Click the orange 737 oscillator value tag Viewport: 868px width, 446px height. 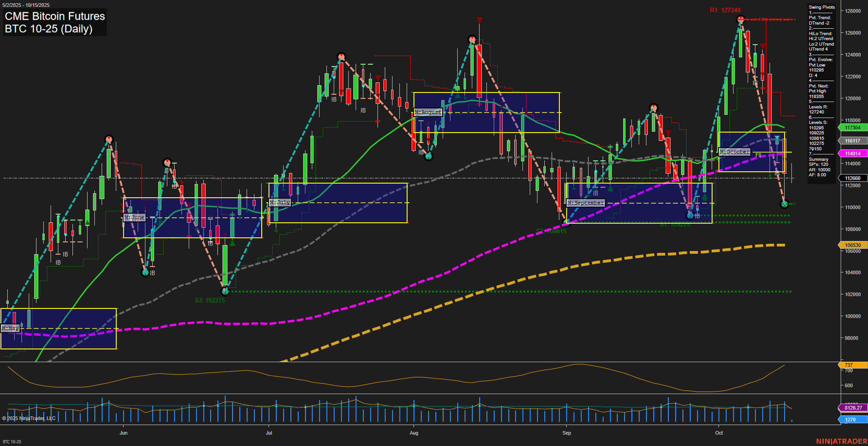[848, 365]
